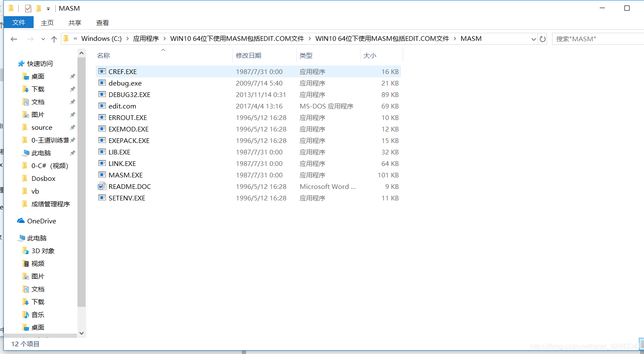644x354 pixels.
Task: Expand chevron after 应用程序 breadcrumb
Action: [165, 39]
